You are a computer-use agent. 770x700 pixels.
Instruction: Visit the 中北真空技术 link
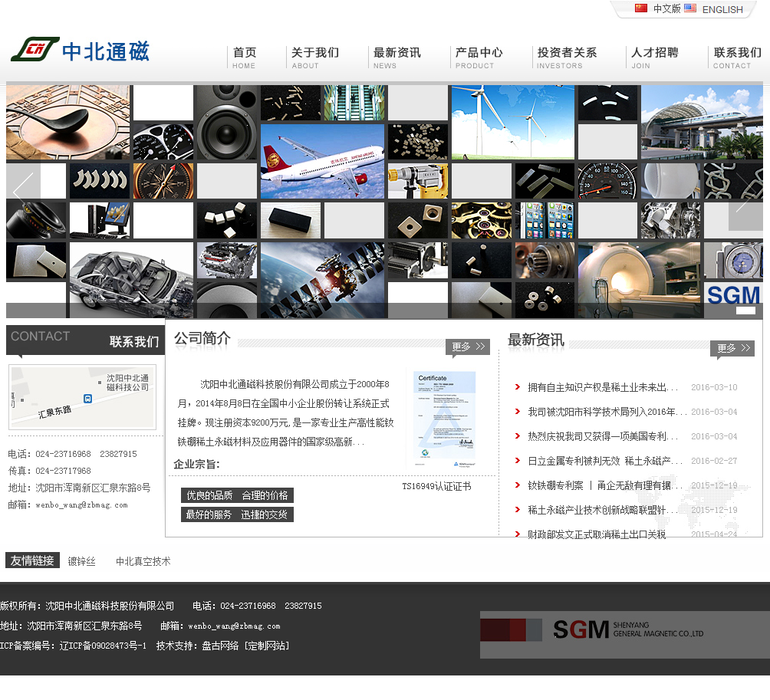[143, 562]
